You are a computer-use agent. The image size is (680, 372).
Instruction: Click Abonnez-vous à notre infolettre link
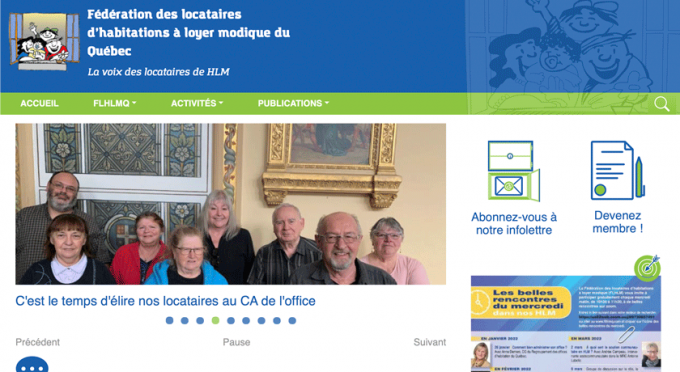[514, 223]
